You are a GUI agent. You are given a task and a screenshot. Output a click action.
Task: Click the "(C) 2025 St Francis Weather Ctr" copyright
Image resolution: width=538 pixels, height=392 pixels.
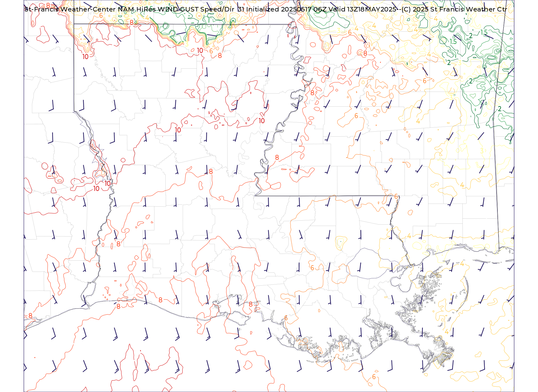tap(454, 9)
